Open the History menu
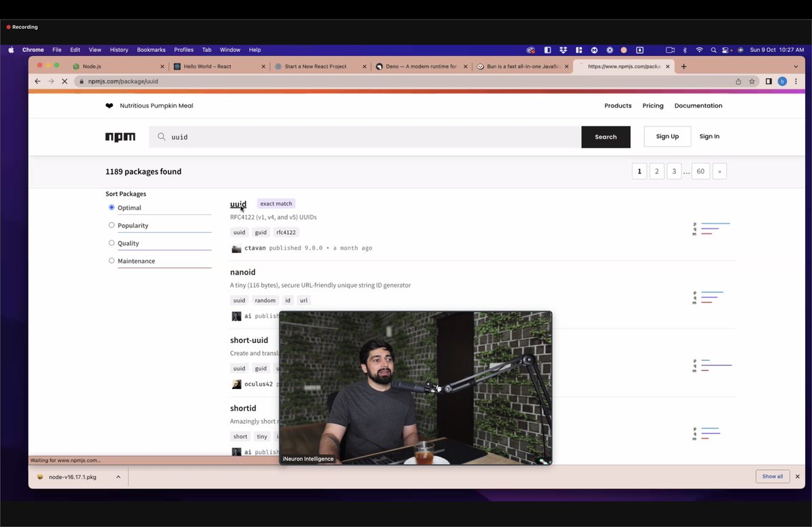The image size is (812, 527). (x=119, y=50)
